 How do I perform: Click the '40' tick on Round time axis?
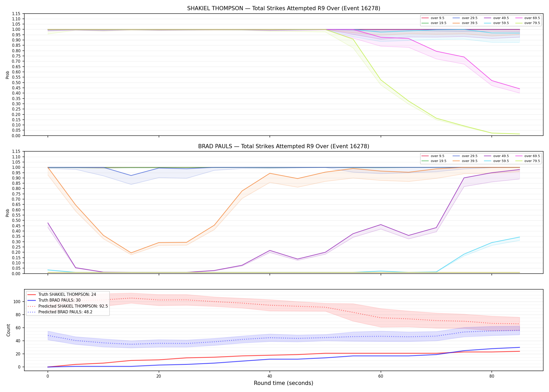point(270,376)
